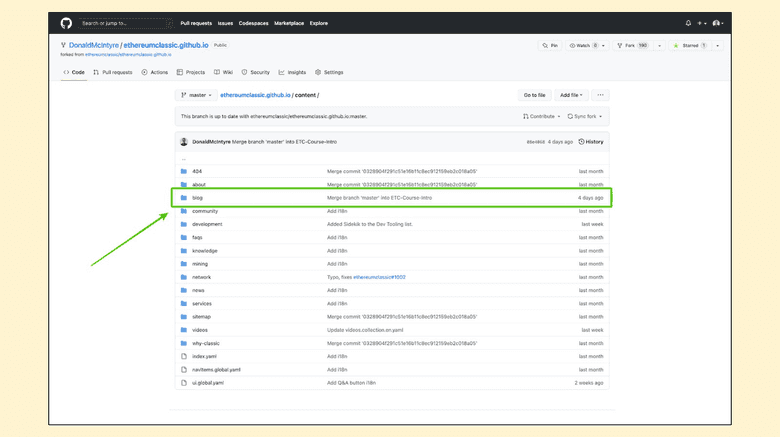This screenshot has width=780, height=437.
Task: Open Marketplace in the top navigation
Action: (289, 23)
